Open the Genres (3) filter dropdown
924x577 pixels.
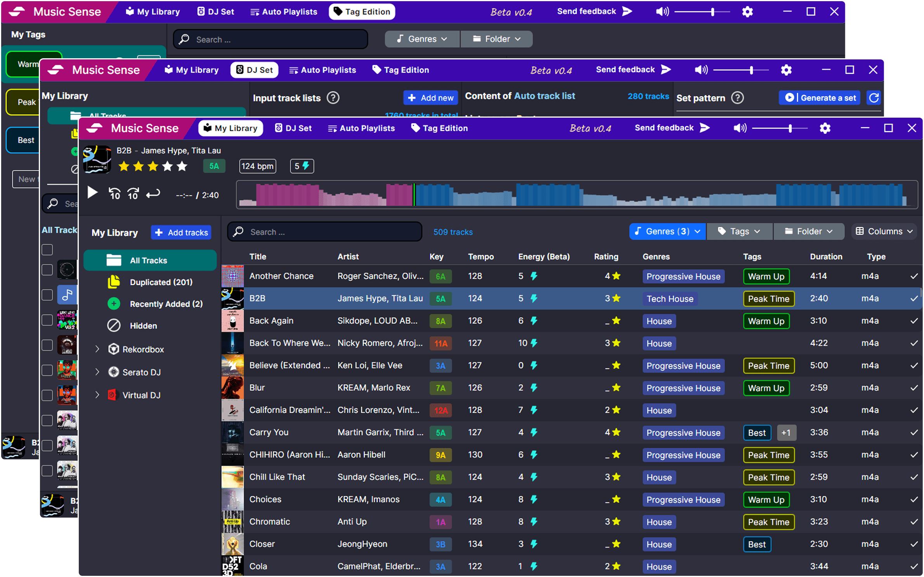[667, 231]
